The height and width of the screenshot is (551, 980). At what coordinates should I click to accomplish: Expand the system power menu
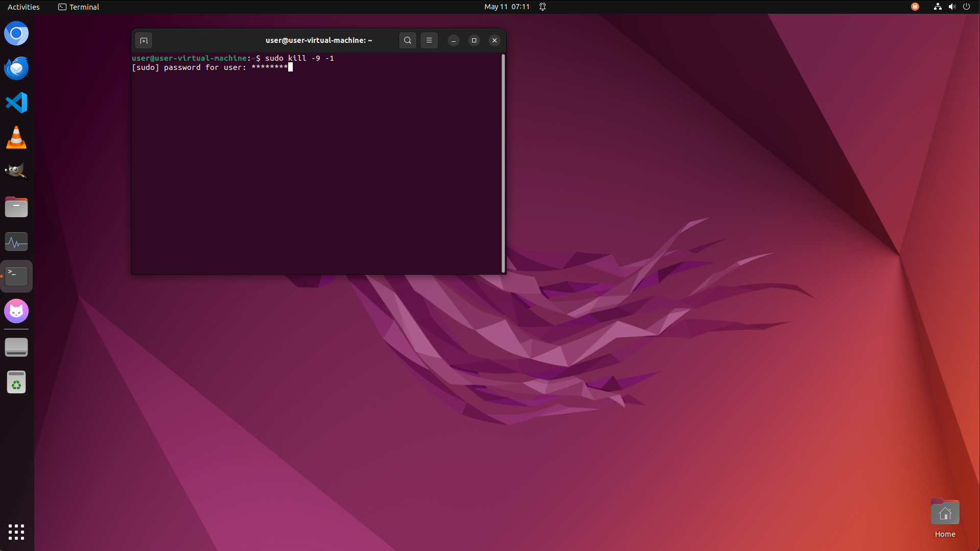click(x=966, y=7)
